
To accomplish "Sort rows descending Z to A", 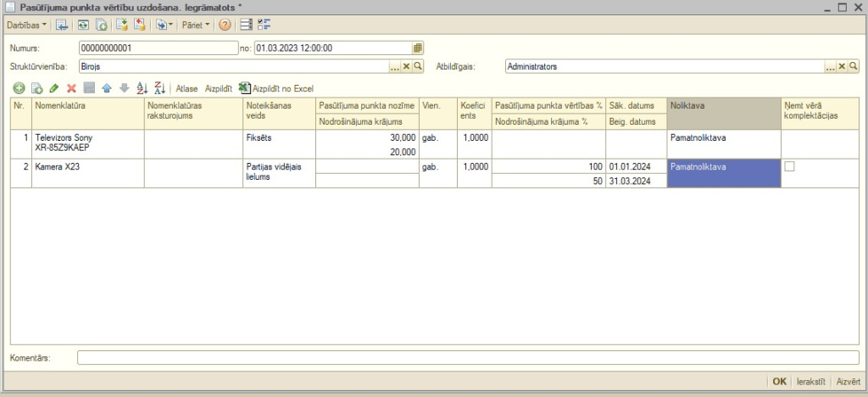I will (159, 88).
